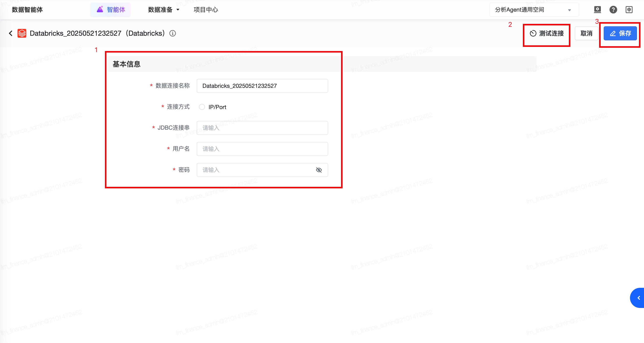Toggle password visibility eye icon
This screenshot has width=644, height=343.
(x=319, y=170)
